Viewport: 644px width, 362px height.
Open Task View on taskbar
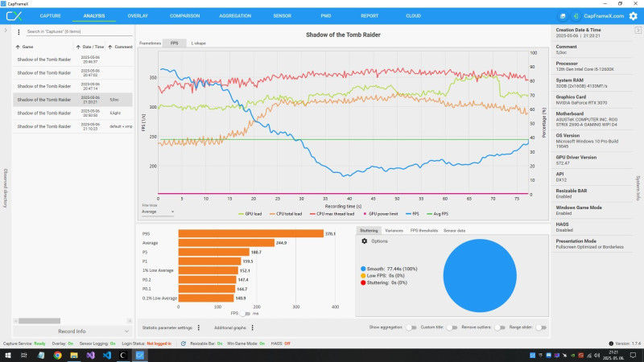click(24, 356)
